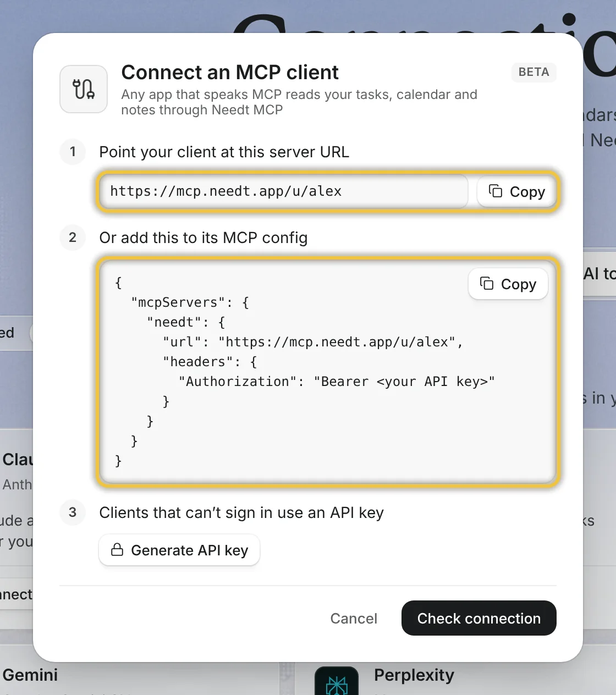Click the Perplexity icon in background page
Screen dimensions: 616x695
click(x=337, y=682)
